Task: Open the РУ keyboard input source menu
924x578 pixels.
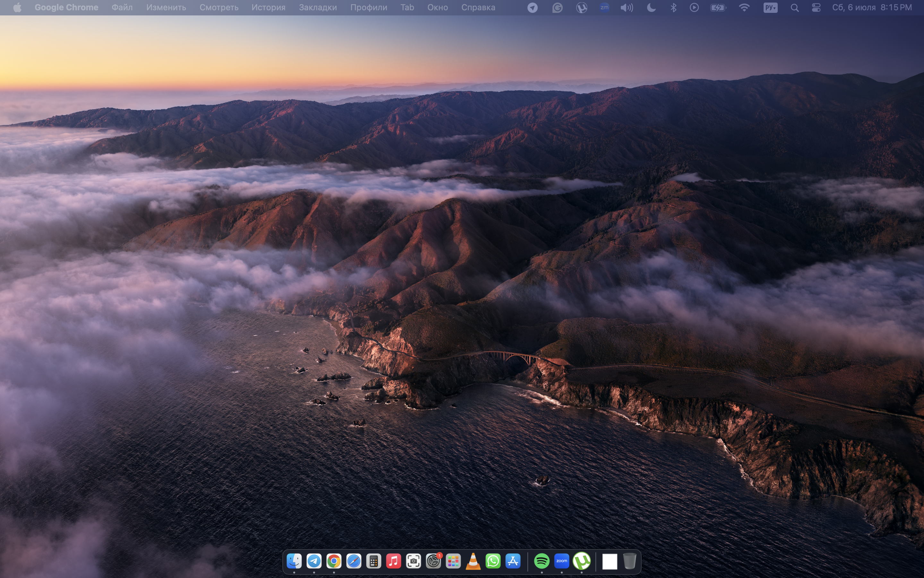Action: click(x=770, y=8)
